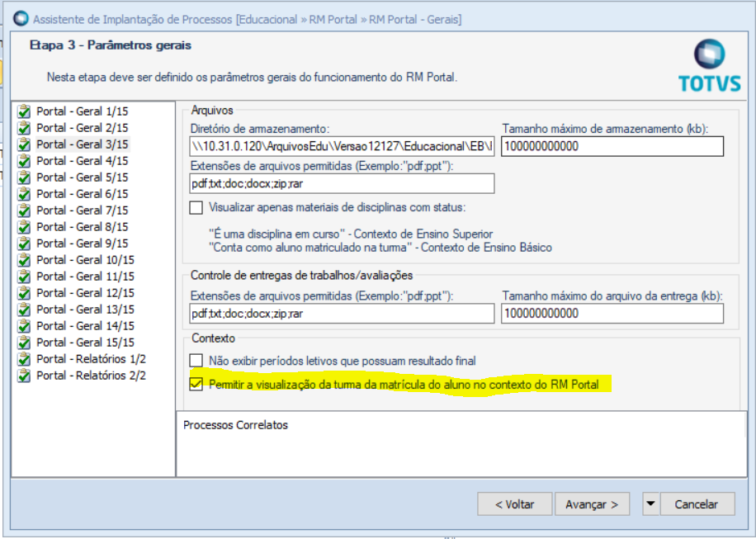This screenshot has width=756, height=539.
Task: Jump to step Portal - Geral 11/15
Action: click(x=85, y=277)
